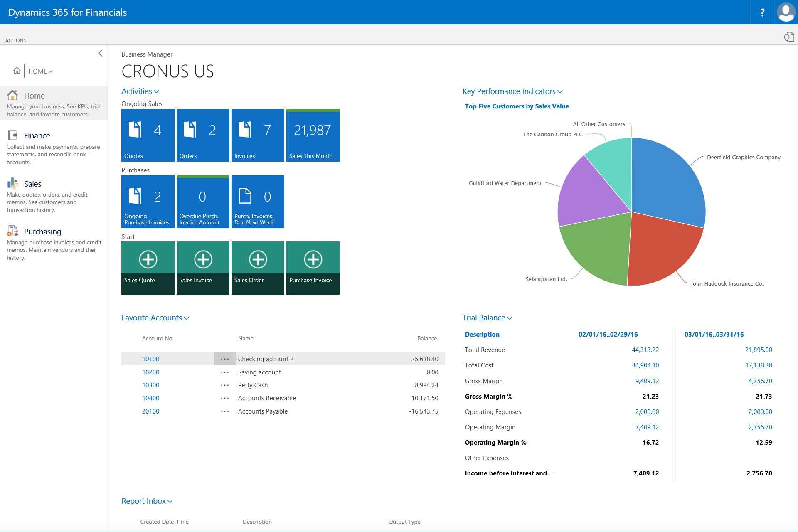
Task: Click the 03/01/16..03/31/16 column header
Action: coord(714,335)
